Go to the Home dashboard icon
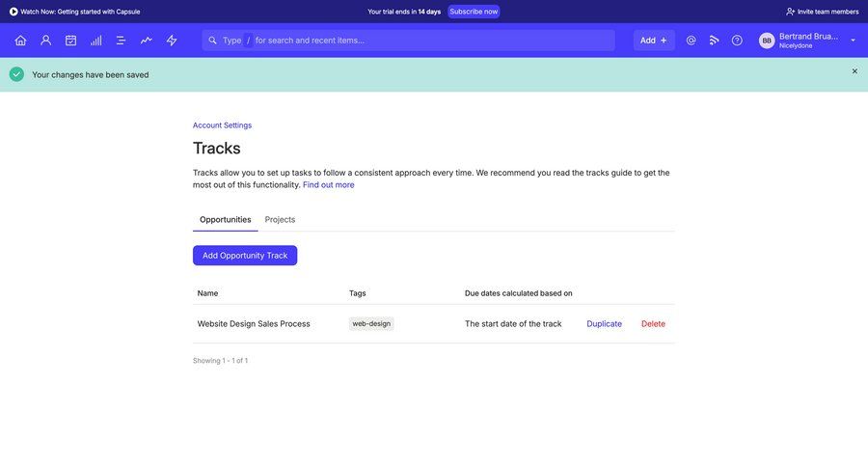The width and height of the screenshot is (868, 467). [20, 41]
